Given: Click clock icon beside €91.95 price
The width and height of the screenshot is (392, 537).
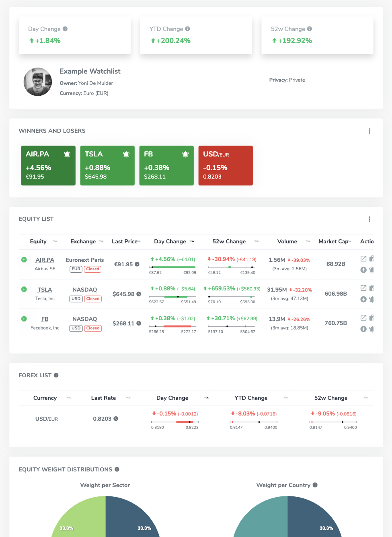Looking at the screenshot, I should 137,264.
